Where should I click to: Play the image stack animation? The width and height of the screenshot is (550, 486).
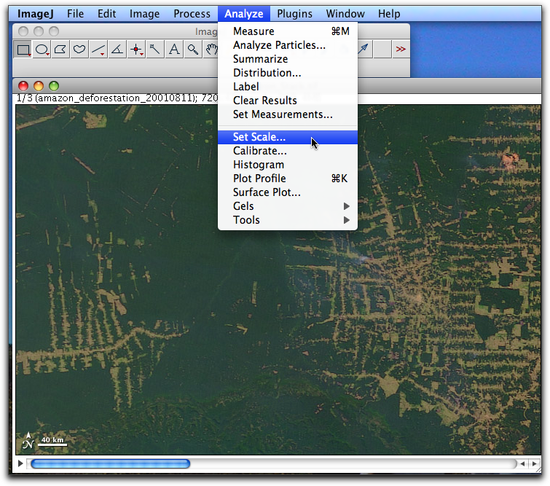(x=20, y=464)
